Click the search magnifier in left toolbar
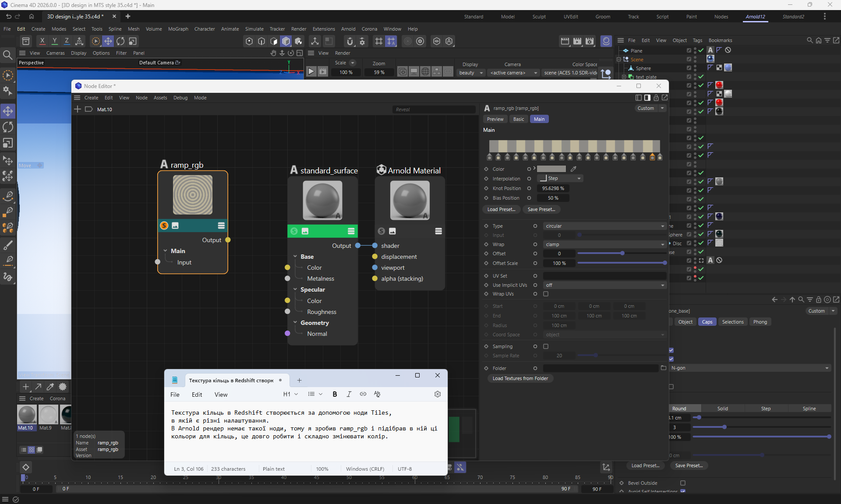841x504 pixels. (7, 55)
